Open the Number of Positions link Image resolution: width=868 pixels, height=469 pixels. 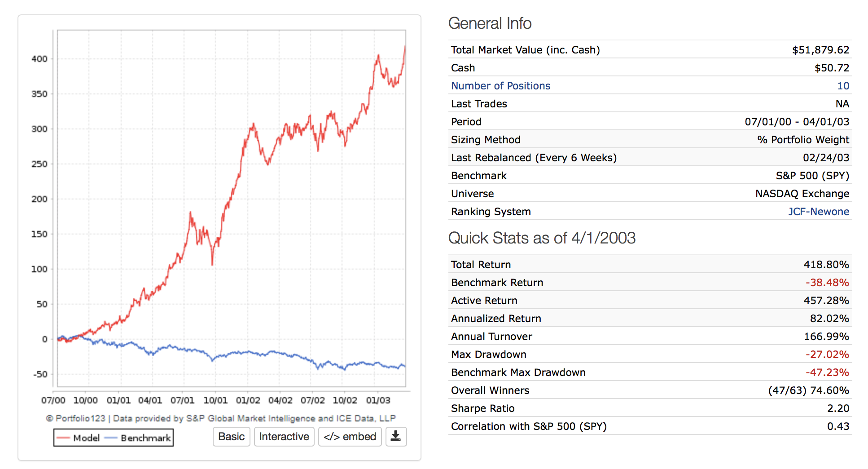500,86
